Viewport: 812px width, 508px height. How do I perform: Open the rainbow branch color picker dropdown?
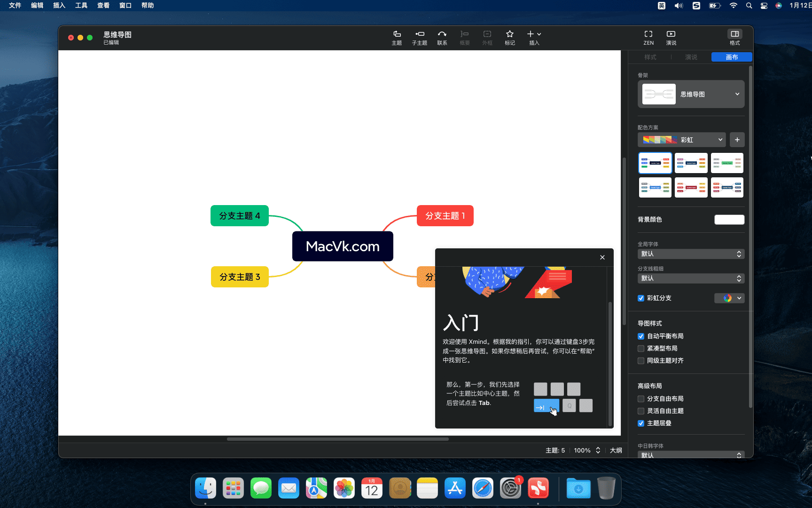click(x=729, y=298)
